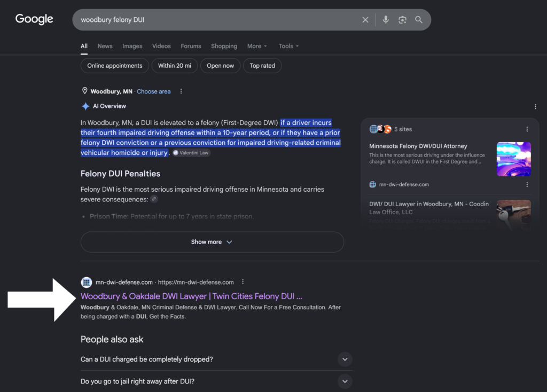Open Woodbury & Oakdale DWI Lawyer result
The width and height of the screenshot is (547, 392).
click(x=192, y=296)
